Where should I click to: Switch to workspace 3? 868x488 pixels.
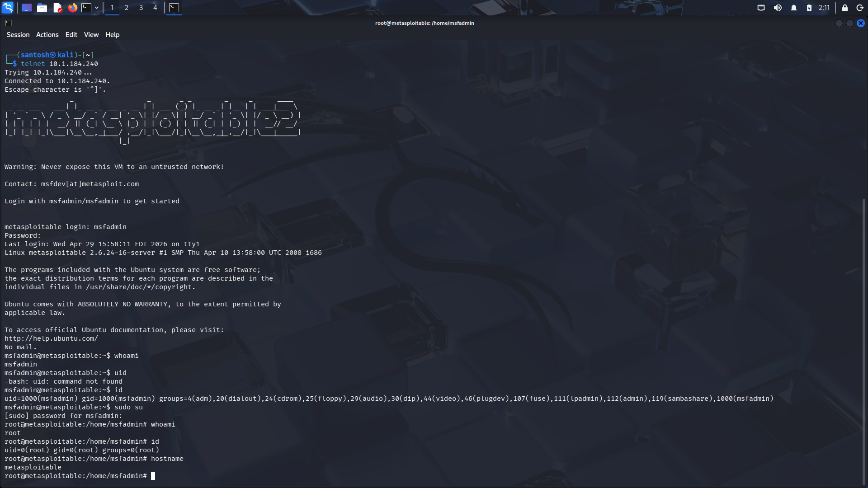point(141,8)
